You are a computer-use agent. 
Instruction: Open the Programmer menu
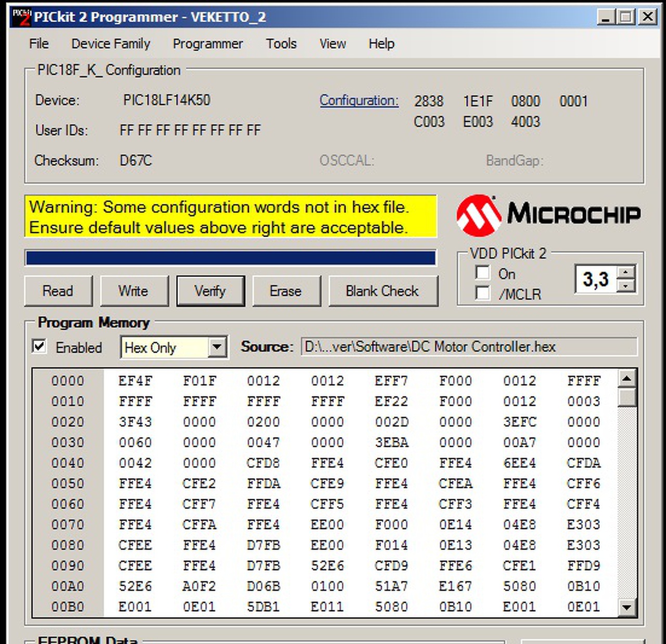[208, 44]
